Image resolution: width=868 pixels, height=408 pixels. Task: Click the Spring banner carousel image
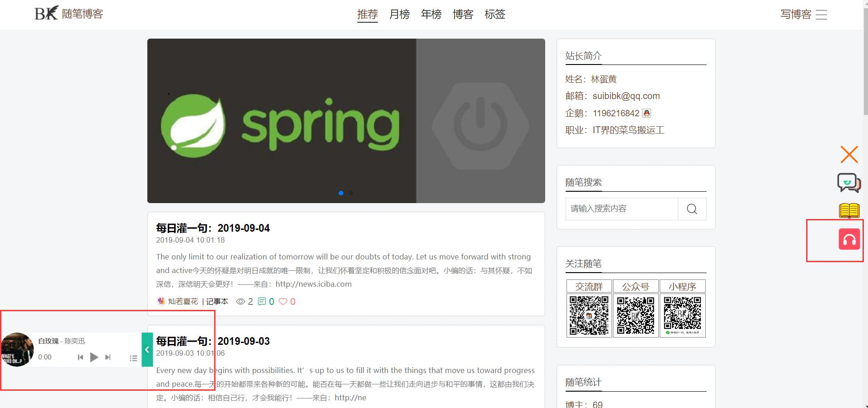click(346, 121)
